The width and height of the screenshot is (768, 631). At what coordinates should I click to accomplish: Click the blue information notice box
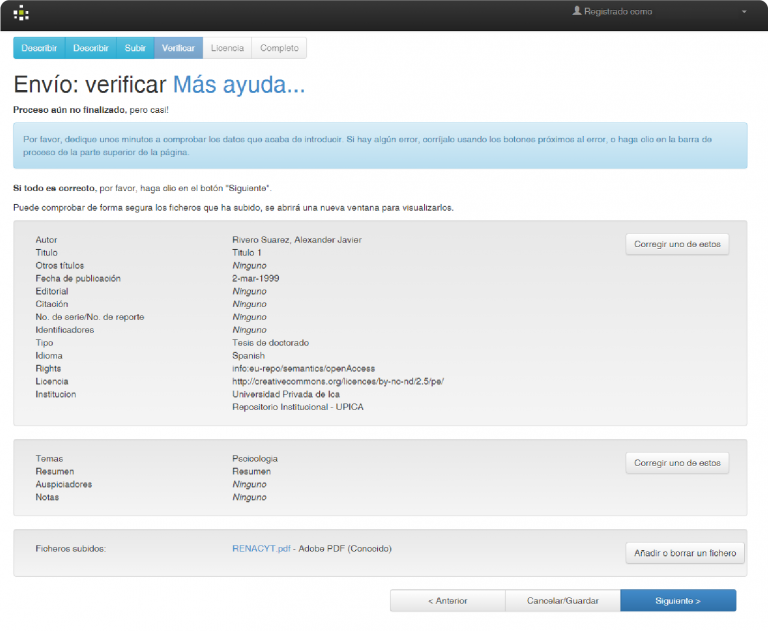click(x=380, y=146)
